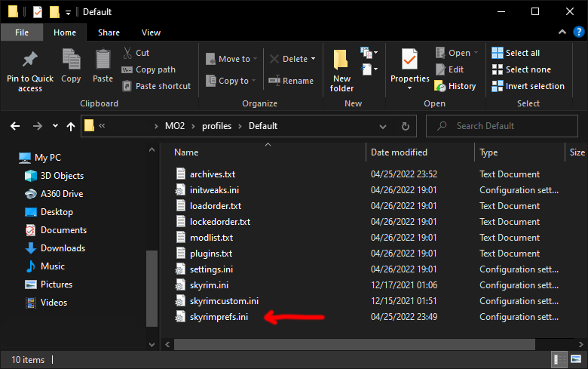
Task: Cut the selected item
Action: pyautogui.click(x=136, y=53)
